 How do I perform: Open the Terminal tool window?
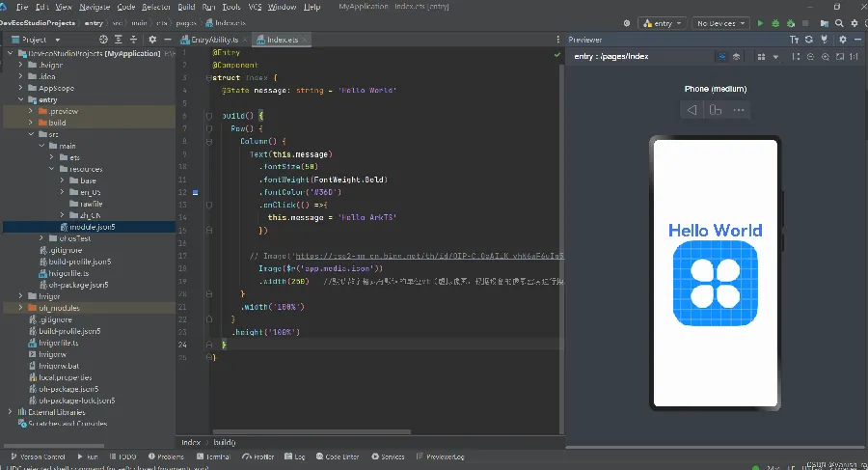click(214, 456)
